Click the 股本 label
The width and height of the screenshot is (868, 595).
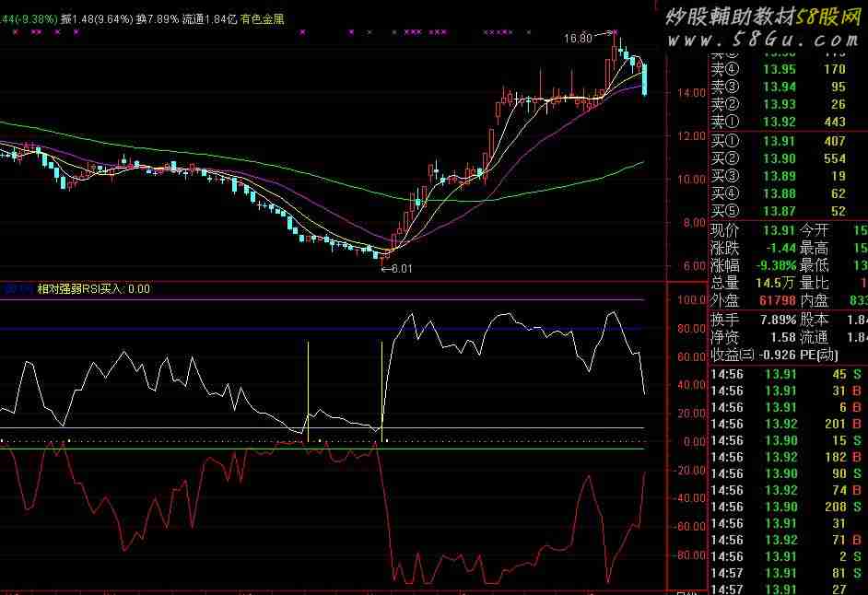pos(814,320)
